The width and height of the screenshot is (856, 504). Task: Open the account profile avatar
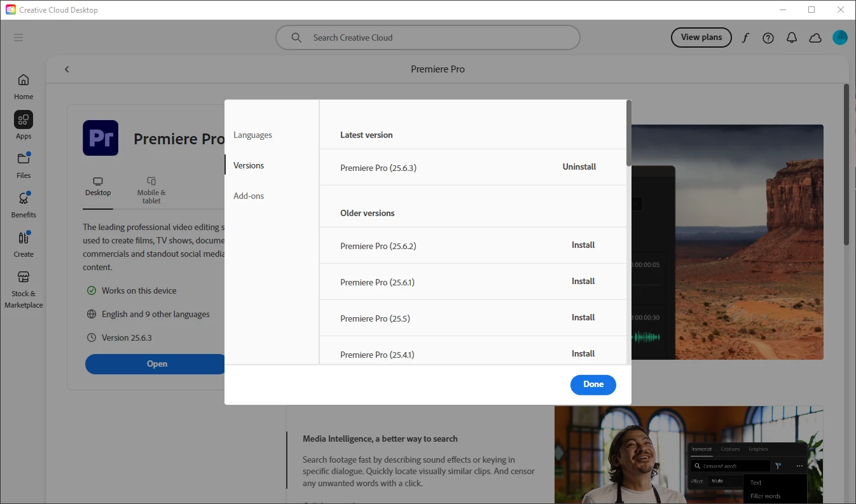[x=840, y=37]
